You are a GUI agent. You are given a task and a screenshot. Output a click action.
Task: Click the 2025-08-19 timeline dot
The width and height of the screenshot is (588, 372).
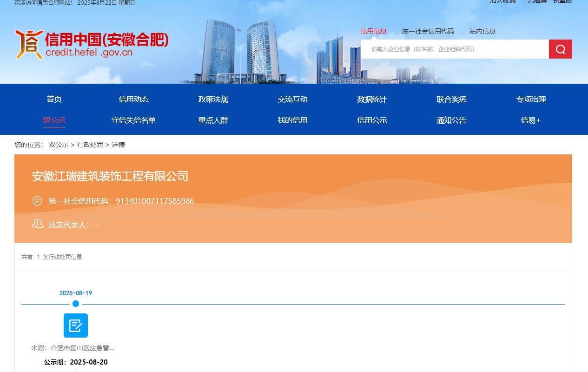[75, 304]
